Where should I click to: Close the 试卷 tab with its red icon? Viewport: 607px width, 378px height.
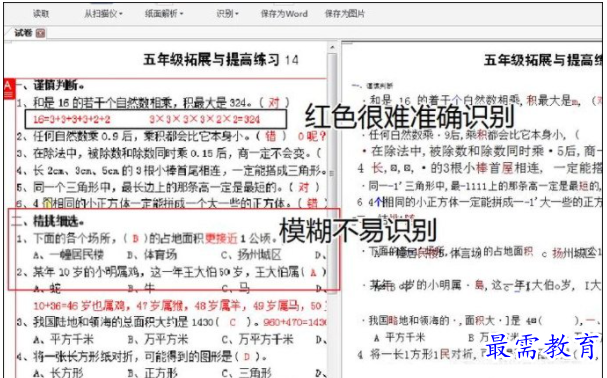[40, 33]
